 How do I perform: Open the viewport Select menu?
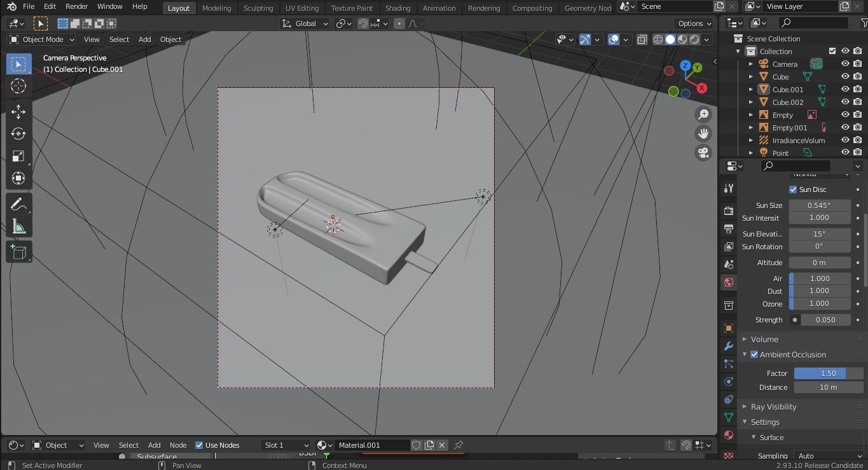[119, 39]
